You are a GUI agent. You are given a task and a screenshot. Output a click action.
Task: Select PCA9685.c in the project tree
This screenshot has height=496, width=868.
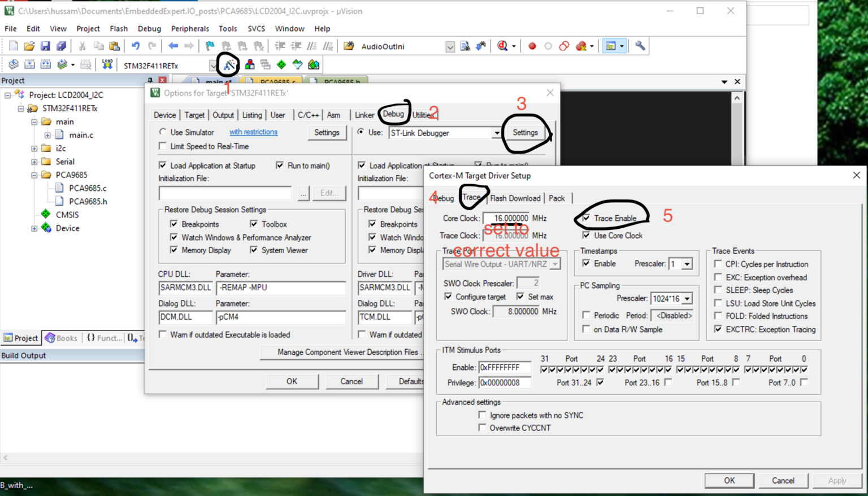(88, 188)
